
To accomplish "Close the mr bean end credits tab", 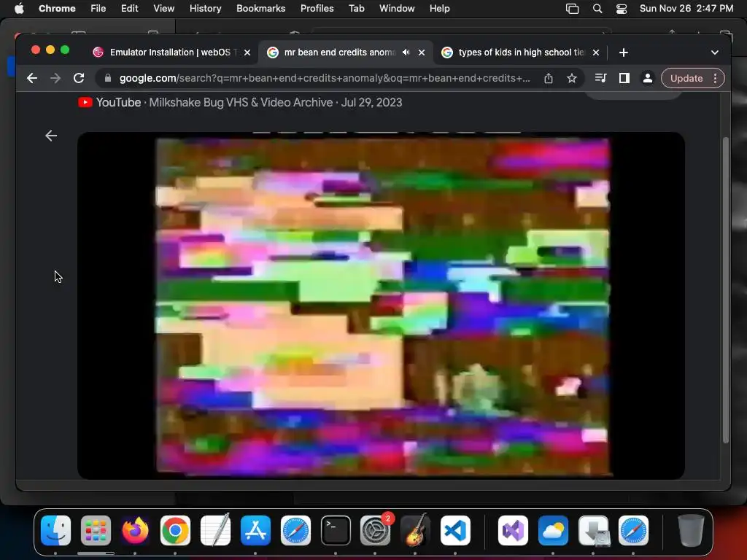I will pos(422,52).
